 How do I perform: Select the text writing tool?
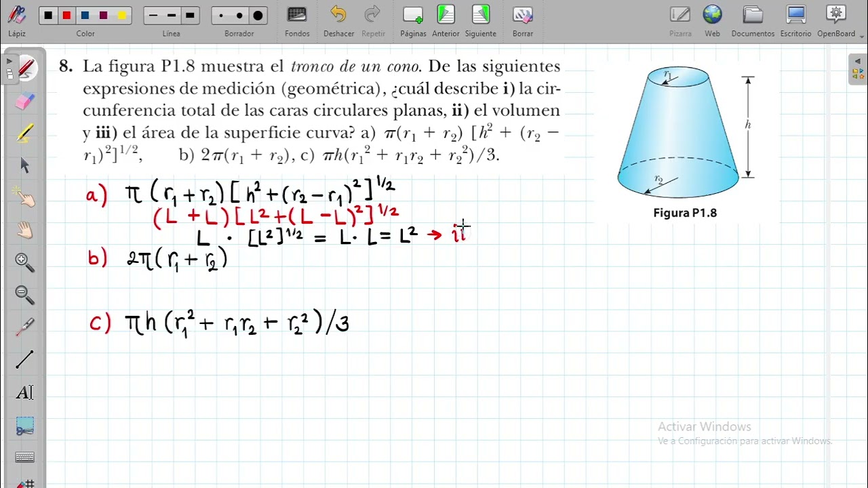click(24, 392)
